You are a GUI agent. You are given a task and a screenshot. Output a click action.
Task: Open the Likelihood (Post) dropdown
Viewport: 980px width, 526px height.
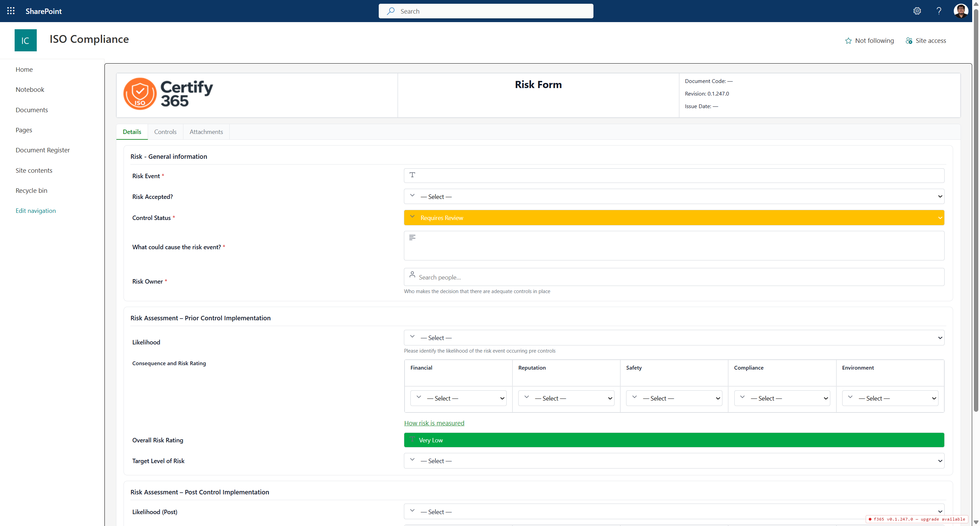(x=674, y=512)
